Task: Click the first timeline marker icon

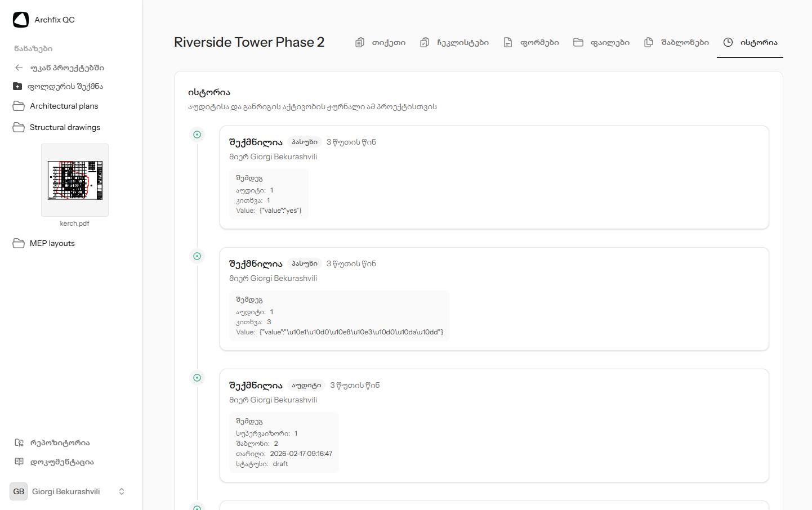Action: pos(197,135)
